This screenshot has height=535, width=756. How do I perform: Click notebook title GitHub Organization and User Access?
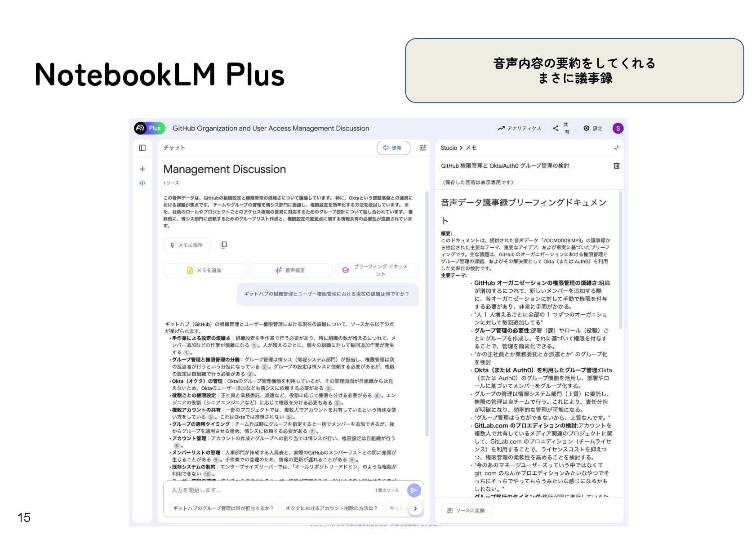271,129
